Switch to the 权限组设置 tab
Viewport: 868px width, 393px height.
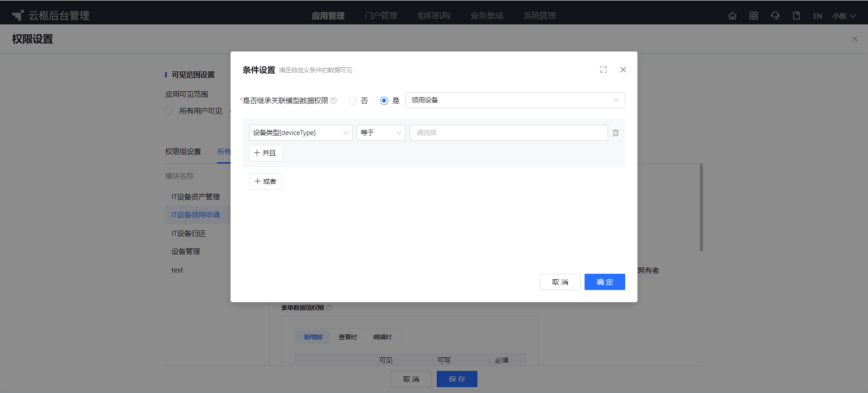pyautogui.click(x=183, y=152)
